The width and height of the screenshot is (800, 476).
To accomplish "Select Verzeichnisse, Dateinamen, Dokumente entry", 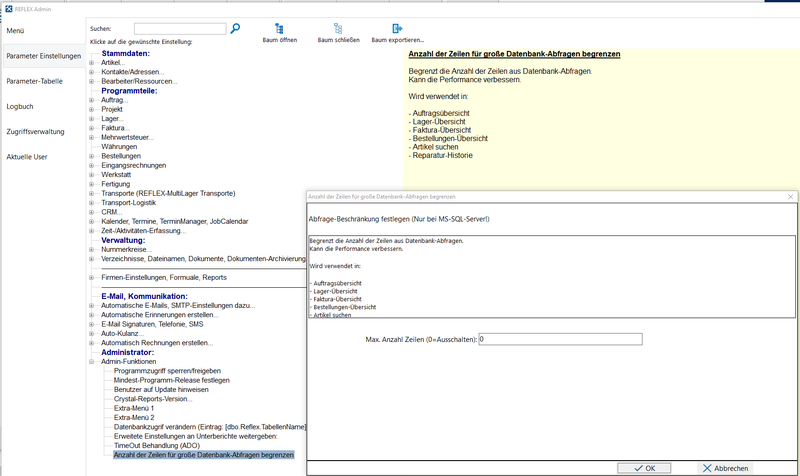I will [x=204, y=259].
